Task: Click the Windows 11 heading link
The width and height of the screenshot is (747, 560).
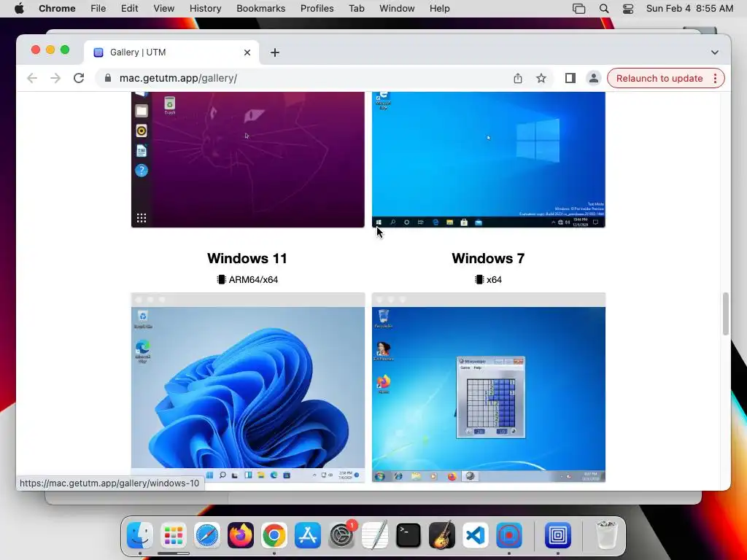Action: click(x=247, y=258)
